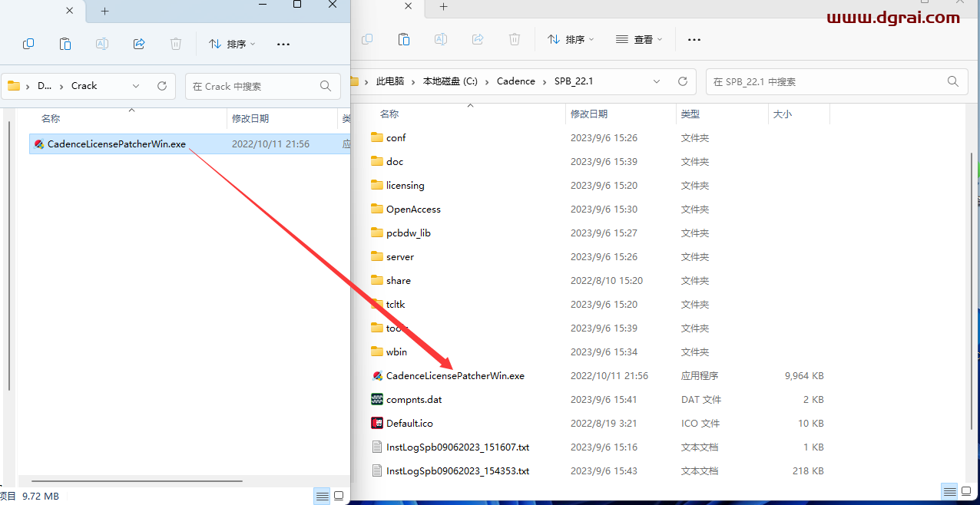This screenshot has width=980, height=505.
Task: Go to Cadence folder in the address bar
Action: tap(516, 81)
